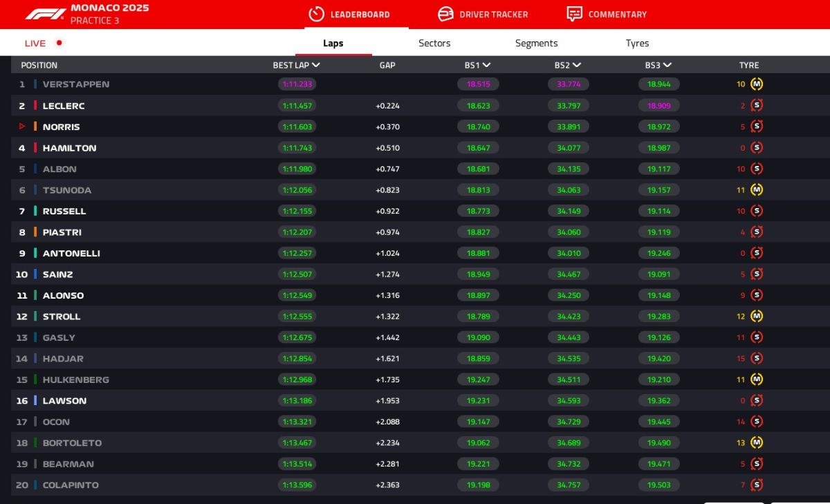The height and width of the screenshot is (504, 830).
Task: Click Leclerc's soft tyre icon
Action: (x=757, y=106)
